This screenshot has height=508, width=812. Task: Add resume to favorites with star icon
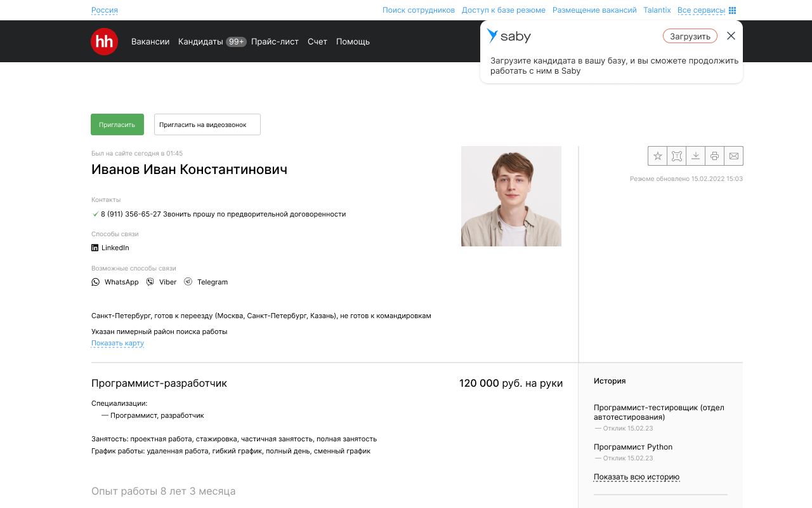pos(657,156)
